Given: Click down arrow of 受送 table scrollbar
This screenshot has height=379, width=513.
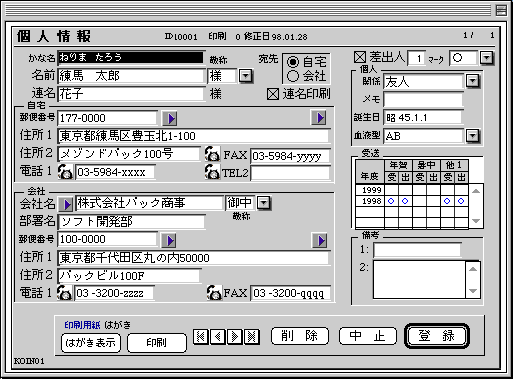Looking at the screenshot, I should [476, 221].
